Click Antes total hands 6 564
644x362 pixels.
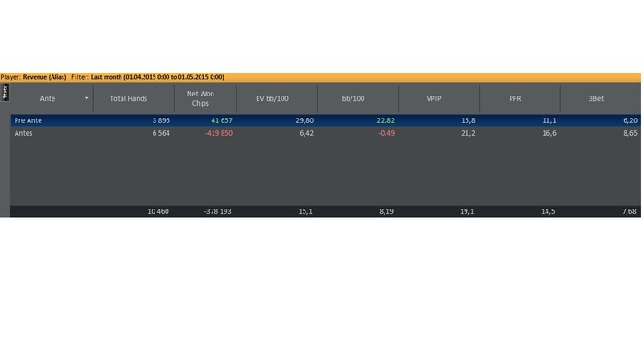point(161,133)
